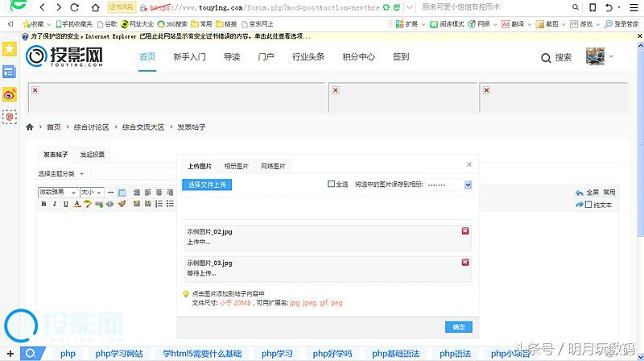Screen dimensions: 644x361
Task: Open 行业头条 in site navigation
Action: [x=308, y=56]
